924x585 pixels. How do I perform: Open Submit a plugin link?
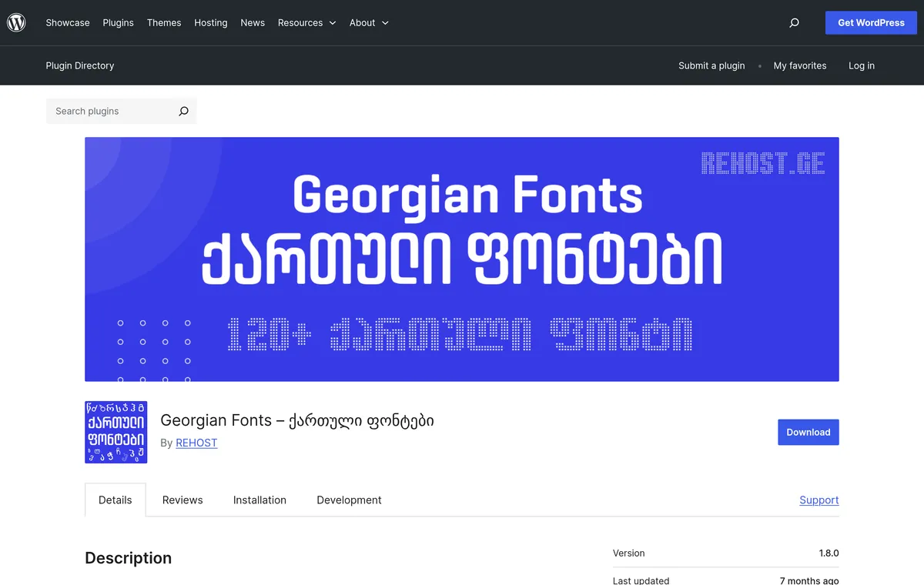pyautogui.click(x=711, y=65)
